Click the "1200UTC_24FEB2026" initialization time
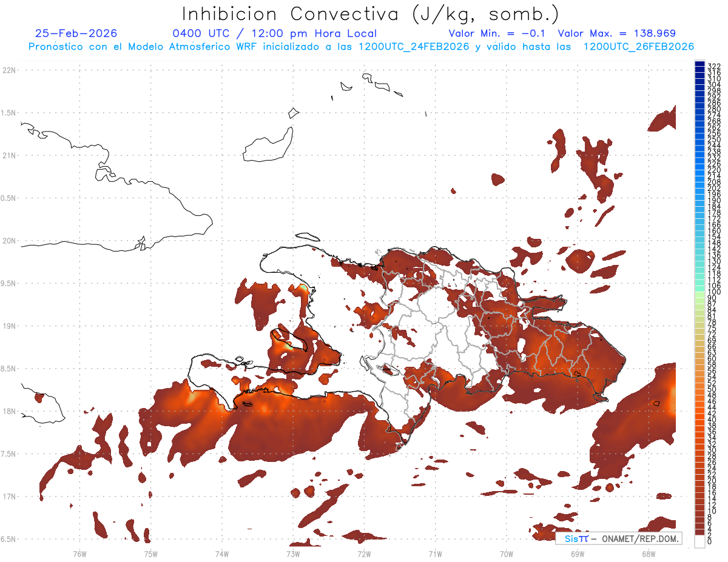Screen dimensions: 728x562 414,47
